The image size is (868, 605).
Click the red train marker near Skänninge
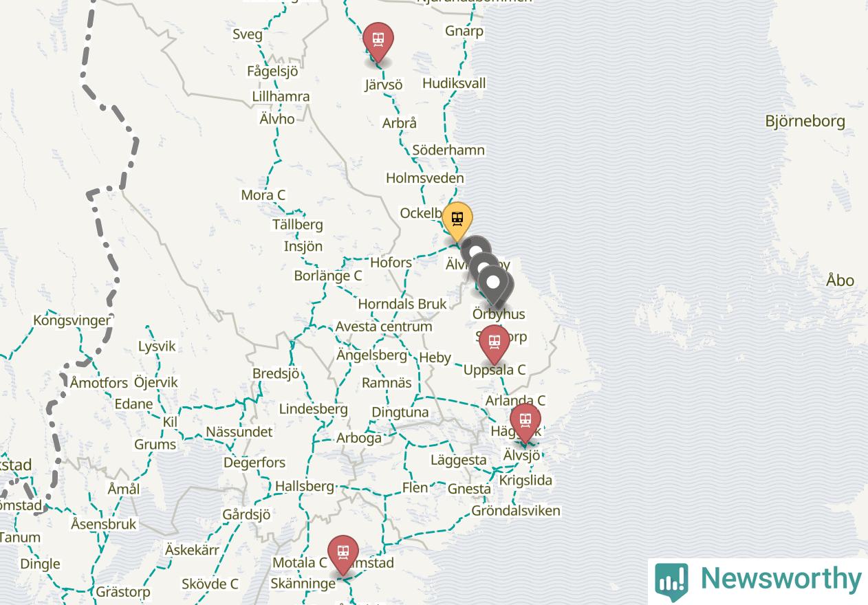343,554
